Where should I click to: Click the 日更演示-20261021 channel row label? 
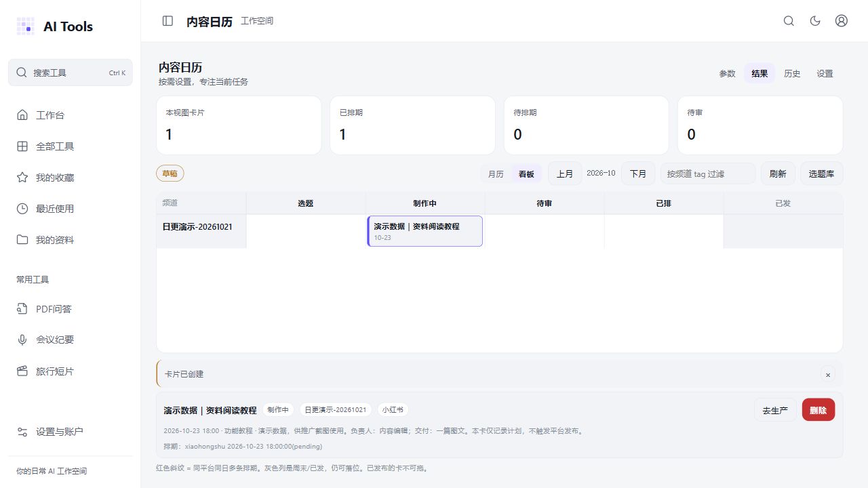coord(197,226)
